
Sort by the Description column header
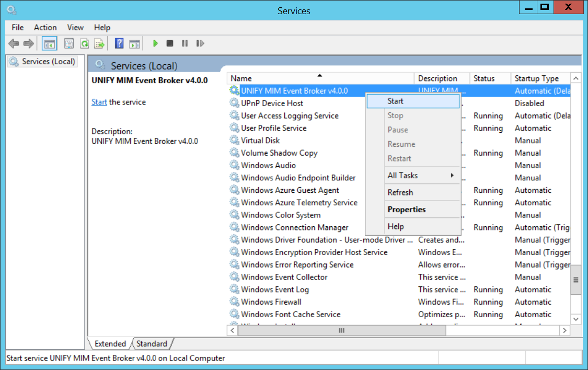tap(442, 78)
